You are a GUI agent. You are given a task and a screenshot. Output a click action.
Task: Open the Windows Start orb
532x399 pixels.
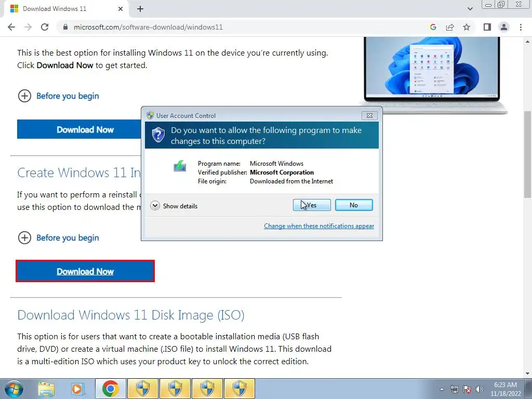(x=14, y=389)
